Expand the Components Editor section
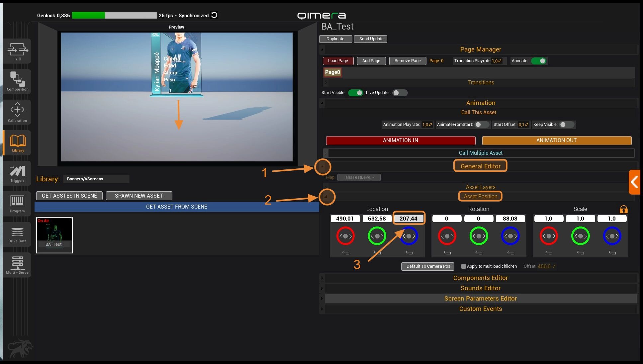The height and width of the screenshot is (364, 643). (480, 278)
